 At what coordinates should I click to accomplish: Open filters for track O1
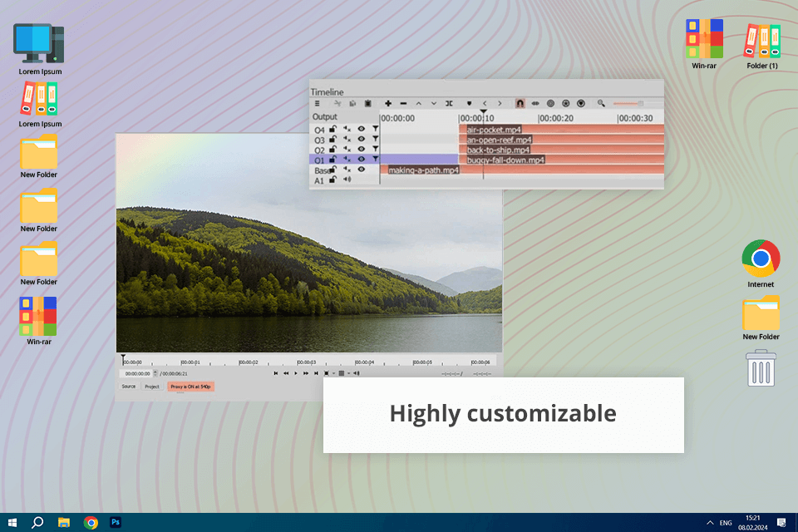coord(376,160)
